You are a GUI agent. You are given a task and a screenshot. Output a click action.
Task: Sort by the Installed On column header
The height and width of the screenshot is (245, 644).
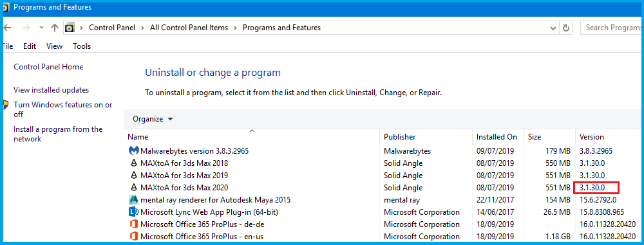point(498,137)
